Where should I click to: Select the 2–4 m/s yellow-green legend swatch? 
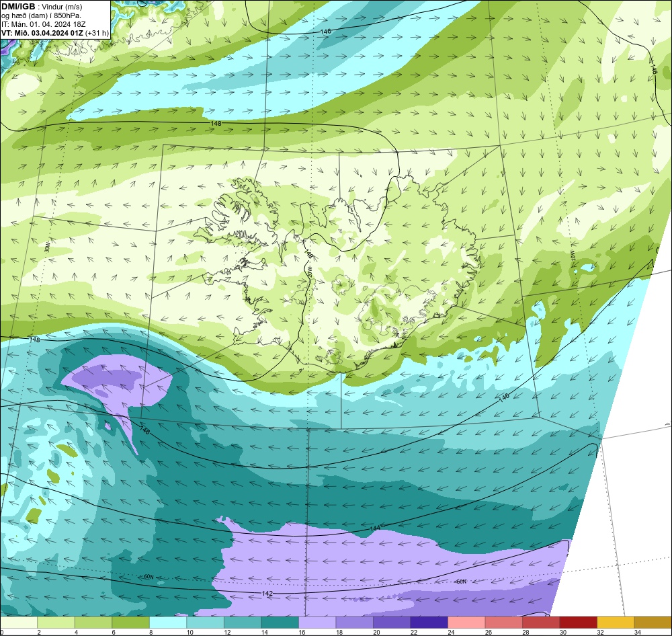(56, 623)
